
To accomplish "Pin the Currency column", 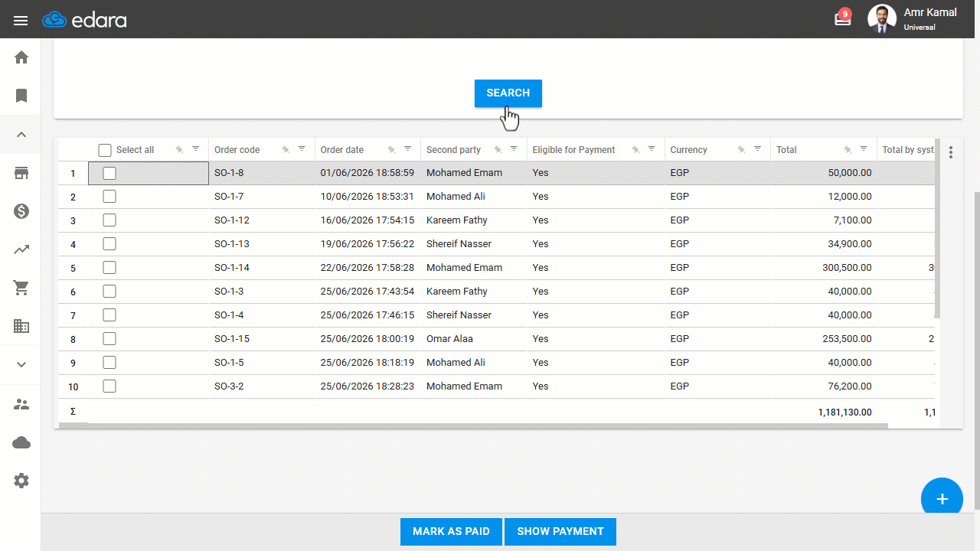I will pos(741,150).
